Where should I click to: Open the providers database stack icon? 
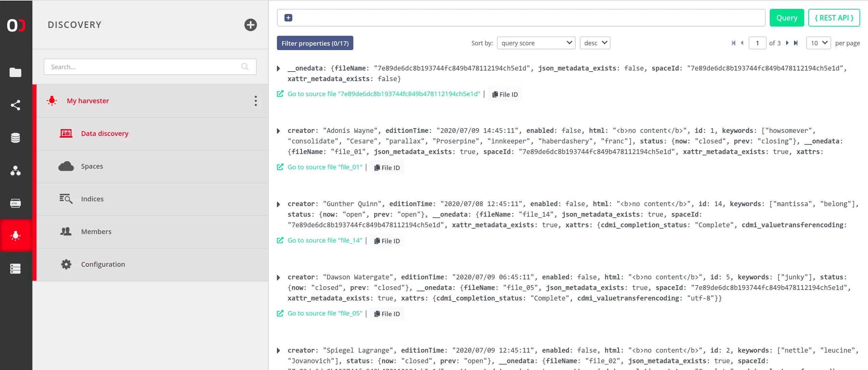[x=15, y=138]
